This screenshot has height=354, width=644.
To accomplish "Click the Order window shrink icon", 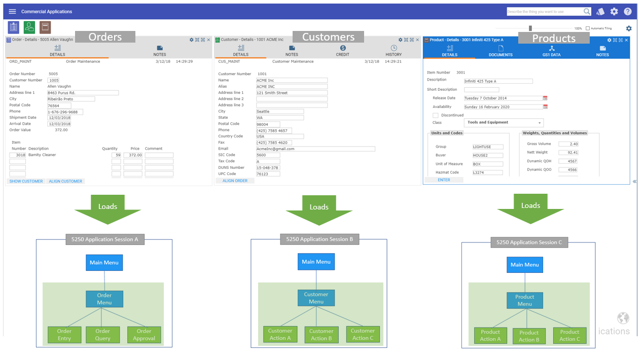I will point(197,40).
